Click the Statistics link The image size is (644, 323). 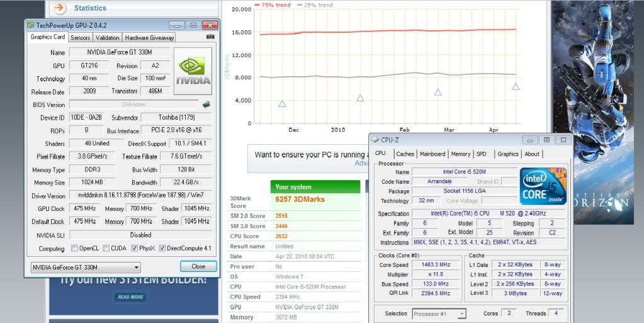pos(90,8)
